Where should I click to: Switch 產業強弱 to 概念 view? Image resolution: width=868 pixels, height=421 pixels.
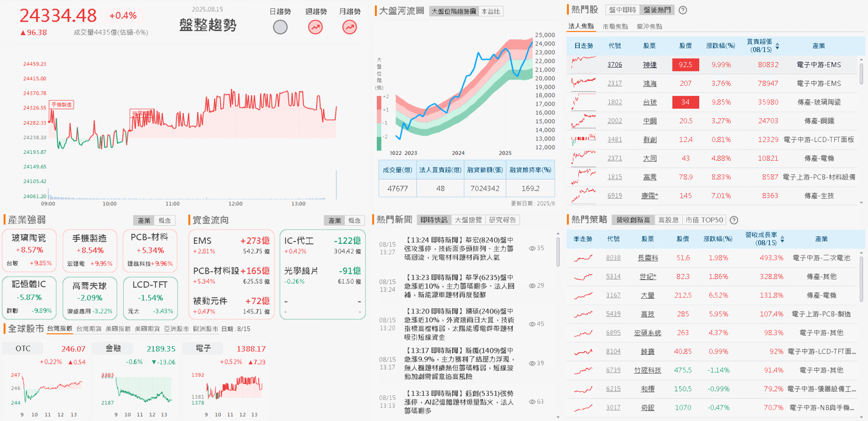pos(165,220)
